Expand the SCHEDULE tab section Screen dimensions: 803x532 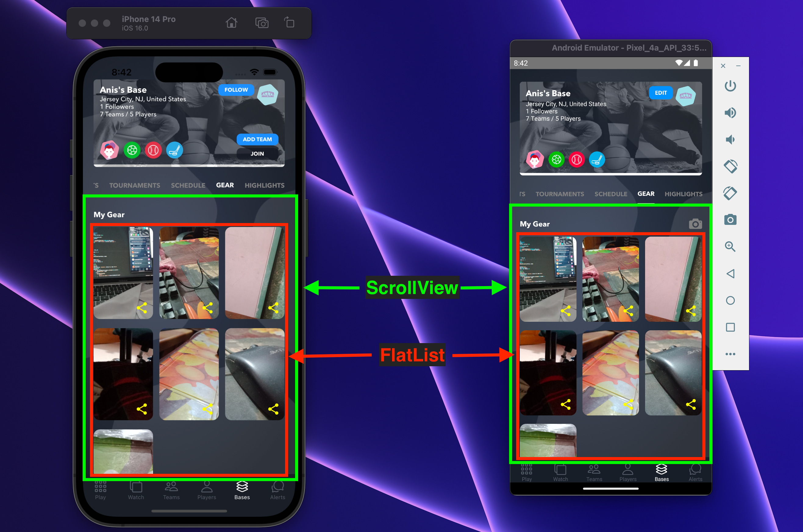189,185
